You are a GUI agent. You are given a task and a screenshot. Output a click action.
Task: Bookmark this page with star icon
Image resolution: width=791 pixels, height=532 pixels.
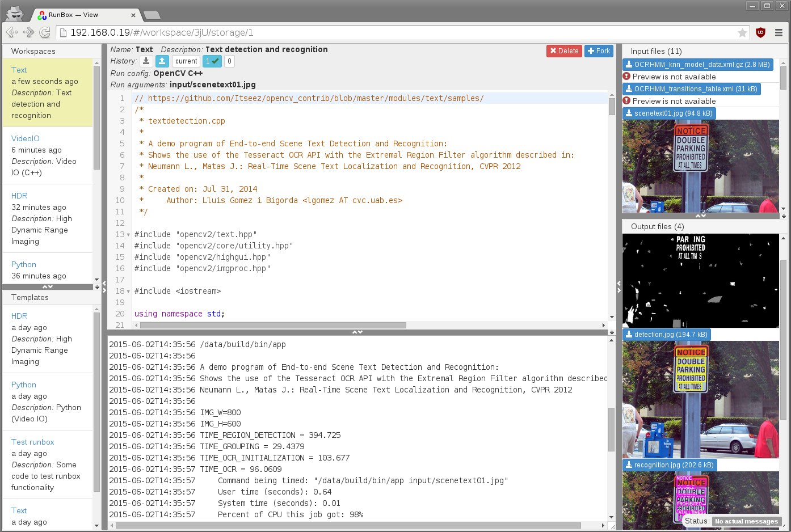coord(742,33)
